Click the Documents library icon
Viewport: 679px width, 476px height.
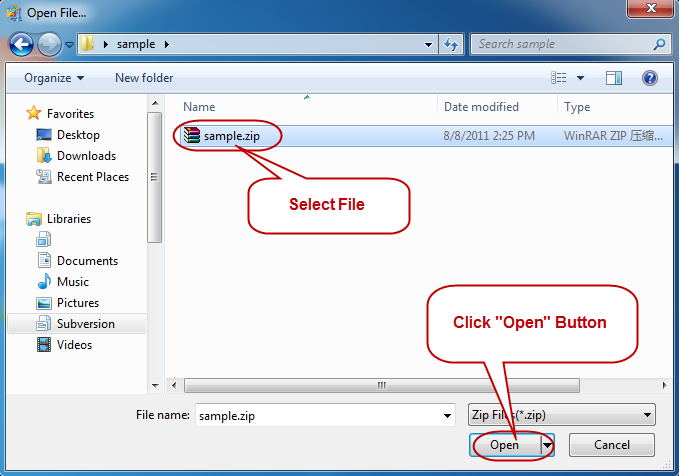pos(44,261)
